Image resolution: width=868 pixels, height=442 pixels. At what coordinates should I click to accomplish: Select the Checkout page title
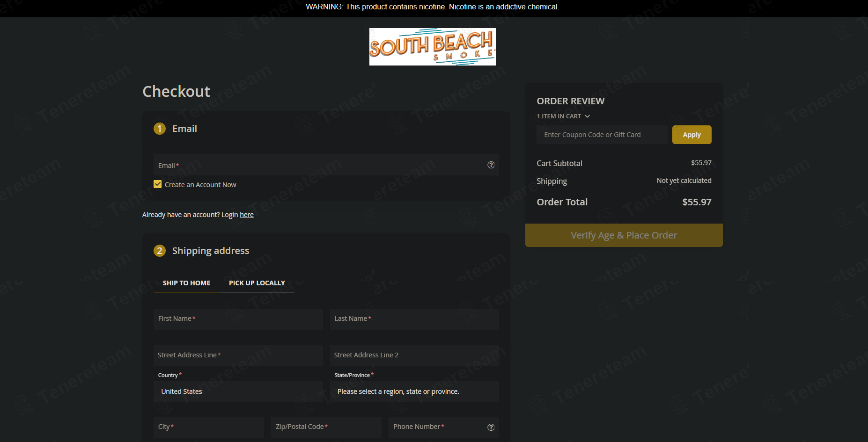pos(176,91)
